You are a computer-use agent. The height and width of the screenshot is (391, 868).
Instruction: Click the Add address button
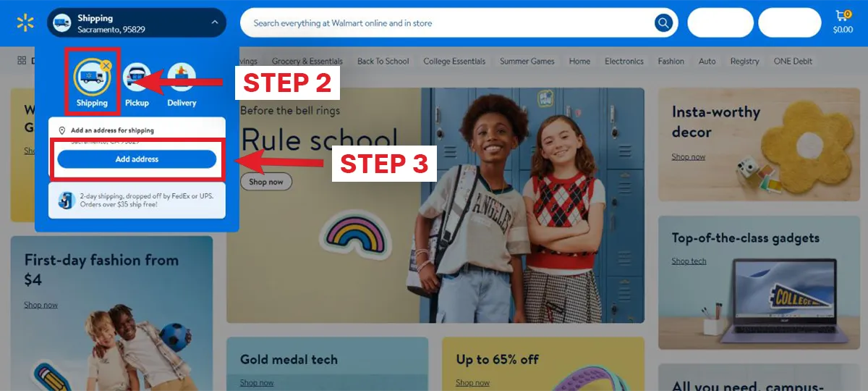click(137, 159)
